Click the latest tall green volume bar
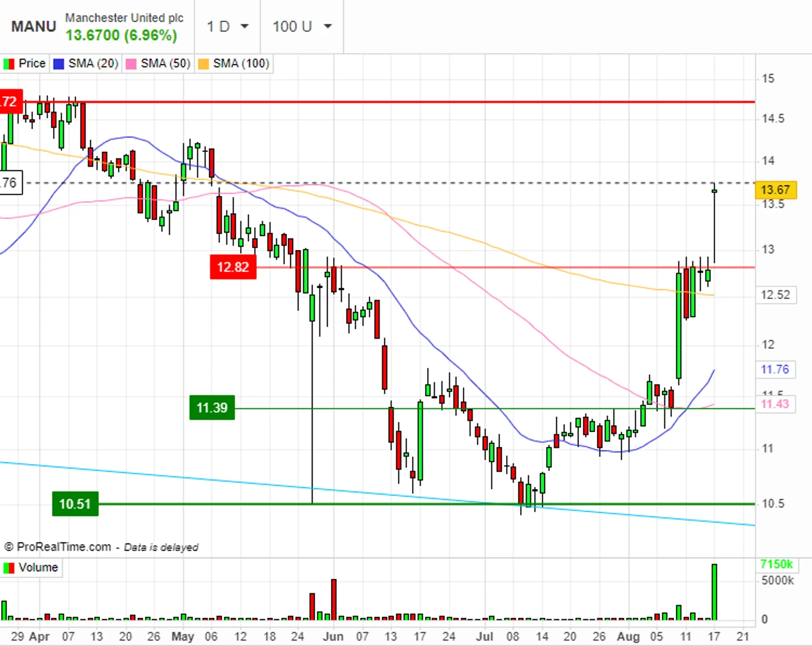 click(x=714, y=592)
